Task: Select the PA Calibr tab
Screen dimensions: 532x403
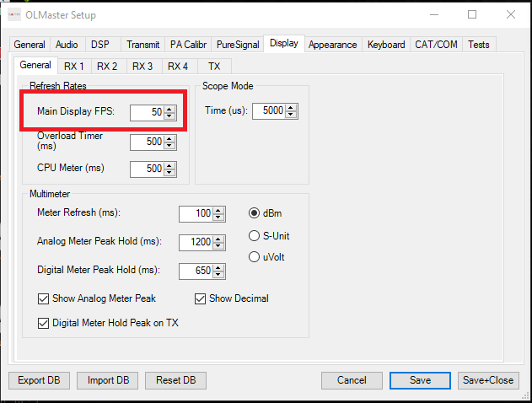Action: point(188,45)
